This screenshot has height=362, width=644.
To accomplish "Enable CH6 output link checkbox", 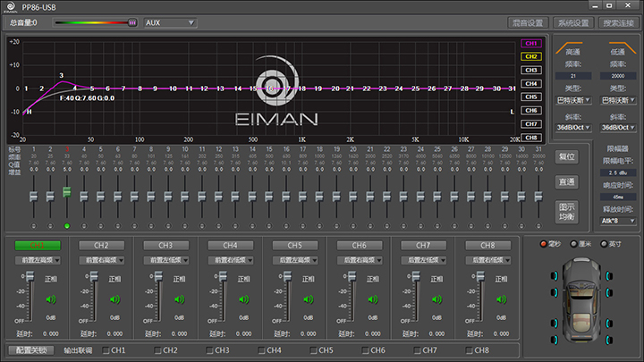I will coord(366,350).
